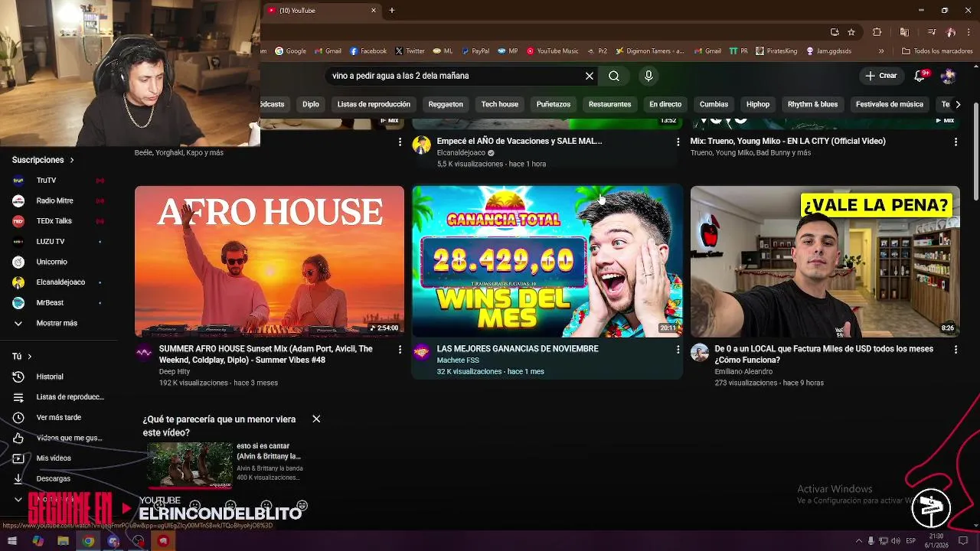Open the Unicornio subscription

59,262
